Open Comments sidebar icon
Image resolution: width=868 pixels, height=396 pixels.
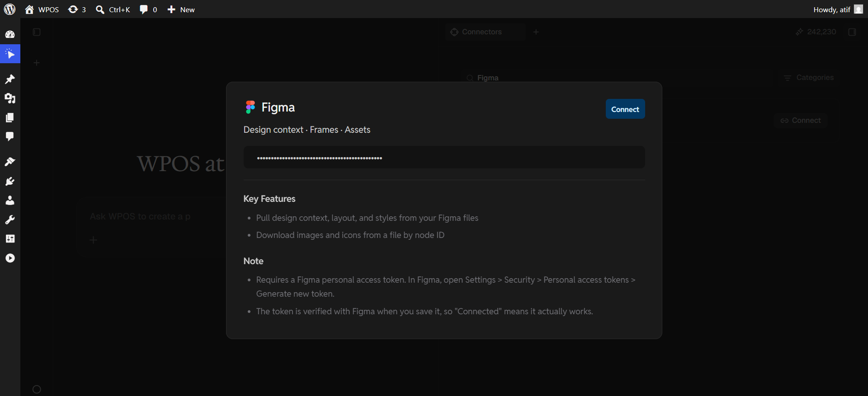coord(10,136)
